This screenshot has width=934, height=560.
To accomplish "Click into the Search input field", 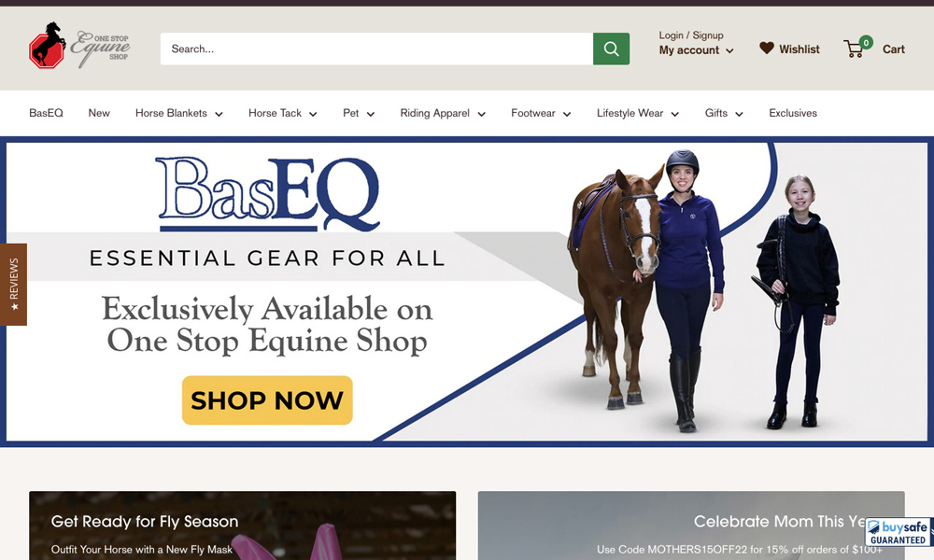I will (376, 49).
